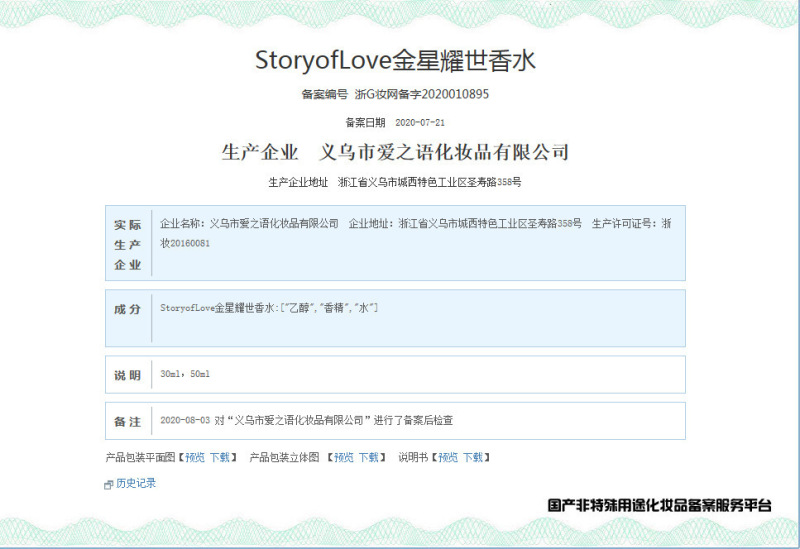Click the StoryofLove金星耀世香水 title
This screenshot has width=800, height=549.
(x=395, y=60)
